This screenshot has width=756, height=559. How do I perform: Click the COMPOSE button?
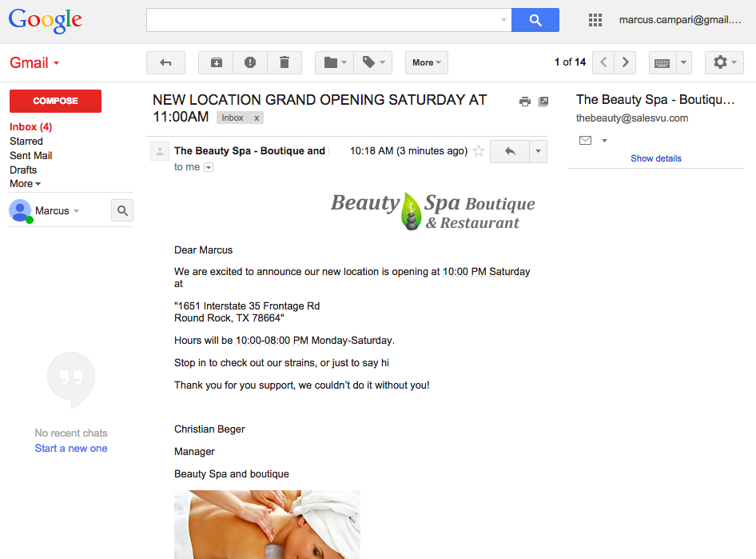(55, 101)
